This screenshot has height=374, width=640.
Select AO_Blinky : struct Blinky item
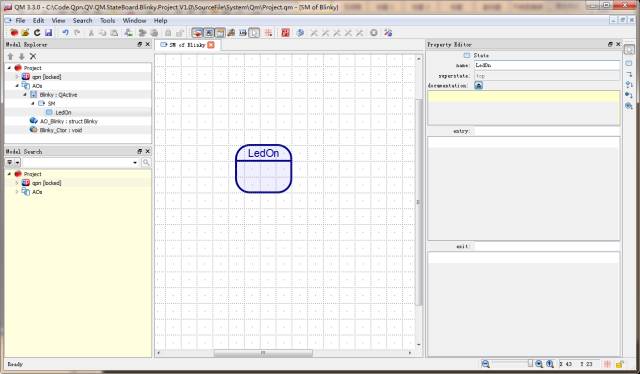click(x=69, y=121)
